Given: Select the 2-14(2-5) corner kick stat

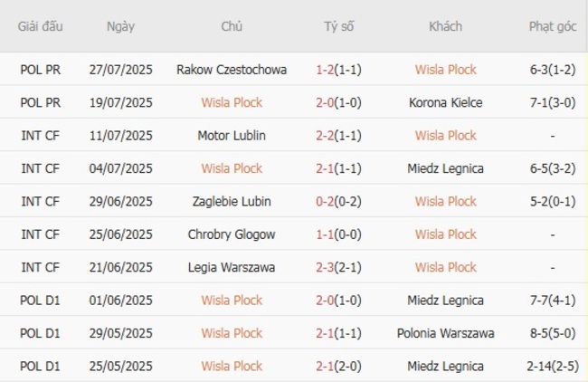Looking at the screenshot, I should [x=551, y=366].
